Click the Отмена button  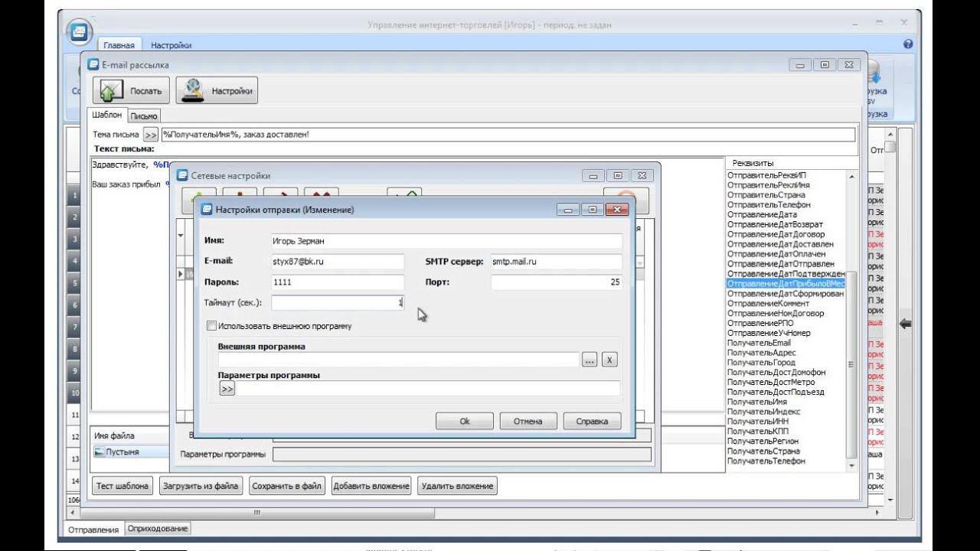tap(528, 421)
